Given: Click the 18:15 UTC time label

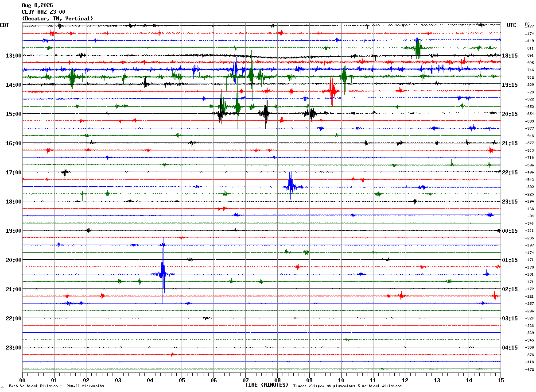Looking at the screenshot, I should point(510,56).
